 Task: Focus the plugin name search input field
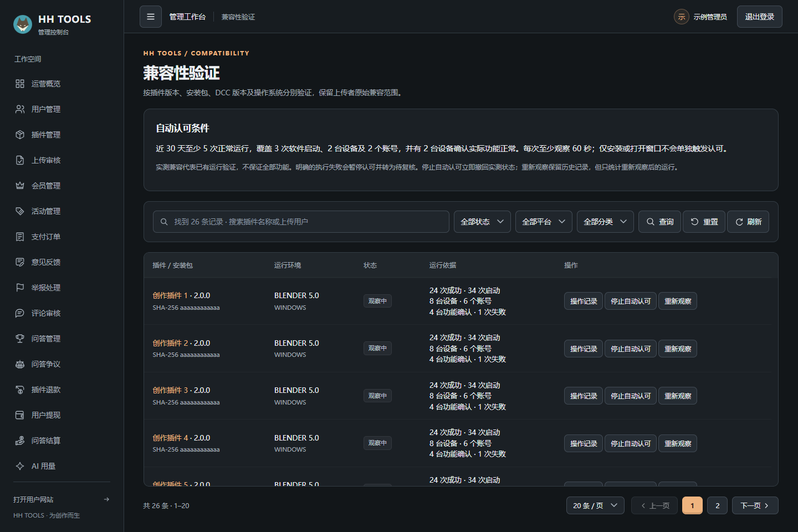click(301, 222)
